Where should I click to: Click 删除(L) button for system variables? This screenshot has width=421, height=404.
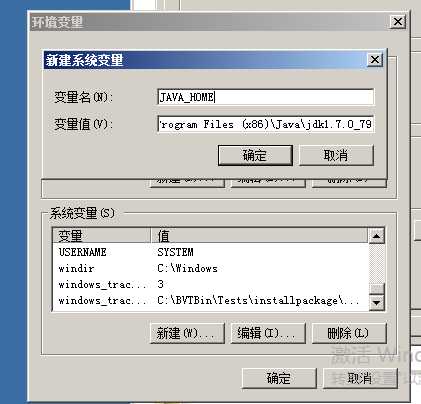(x=349, y=333)
